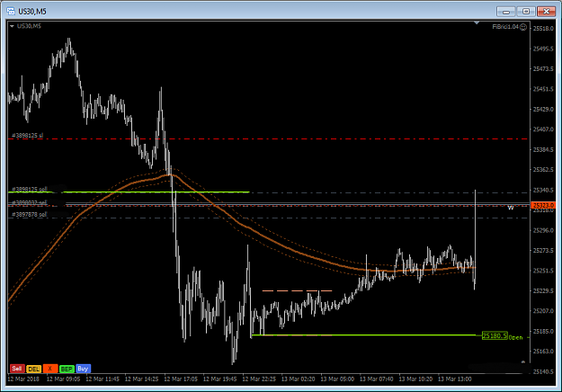Select the chart shift triangle marker at top

point(477,23)
